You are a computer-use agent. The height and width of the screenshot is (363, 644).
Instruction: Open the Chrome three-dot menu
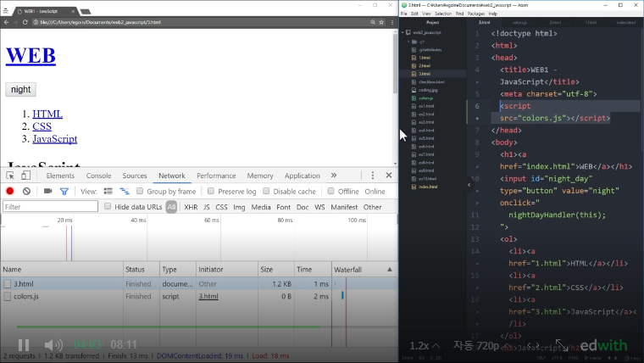pyautogui.click(x=392, y=22)
